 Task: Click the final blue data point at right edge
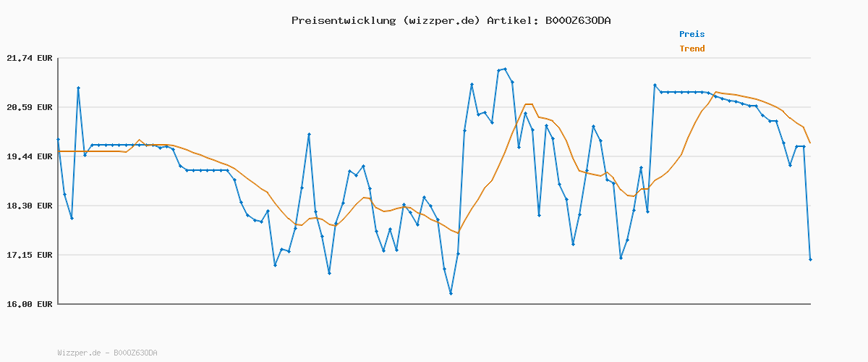pos(810,259)
